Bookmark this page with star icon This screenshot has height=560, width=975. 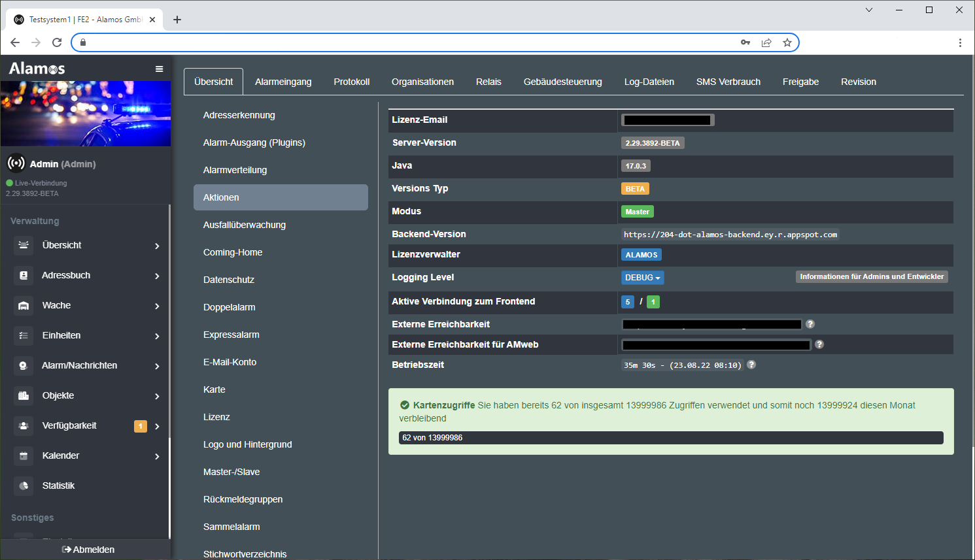point(787,42)
